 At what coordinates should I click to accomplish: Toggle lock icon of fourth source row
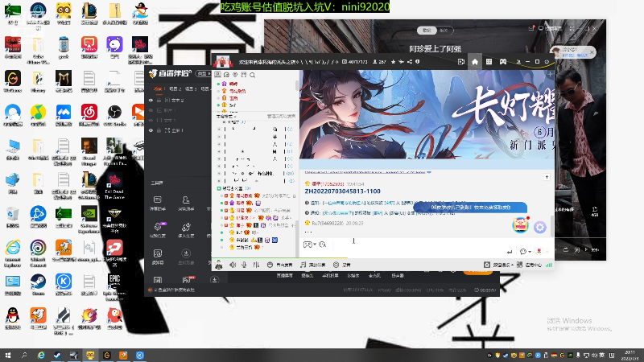click(x=159, y=130)
